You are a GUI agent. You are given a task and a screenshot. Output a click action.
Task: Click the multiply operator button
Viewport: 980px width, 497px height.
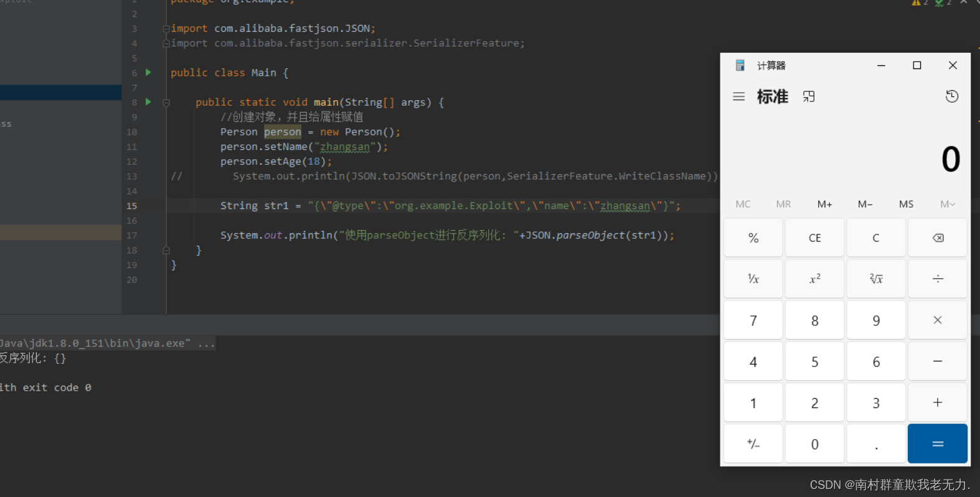pos(938,320)
